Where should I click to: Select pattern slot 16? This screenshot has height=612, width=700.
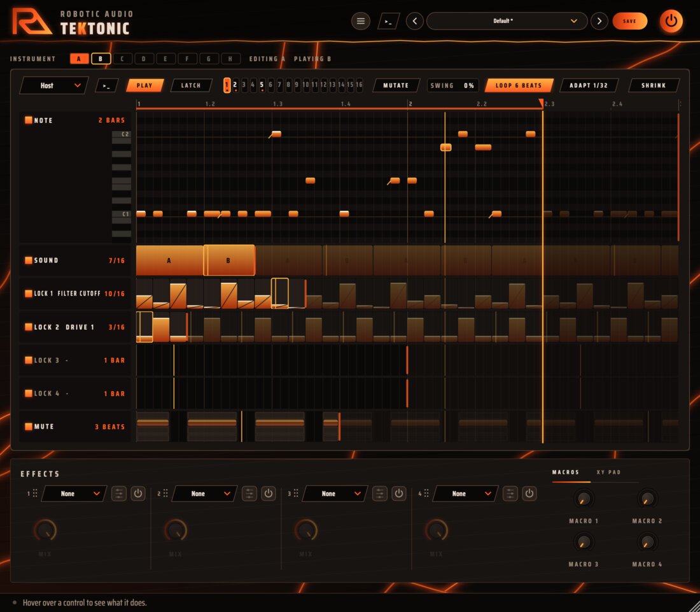359,85
